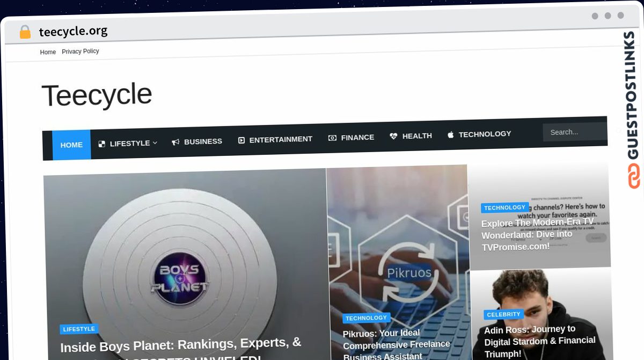Click the top Home link
The width and height of the screenshot is (644, 360).
click(48, 52)
